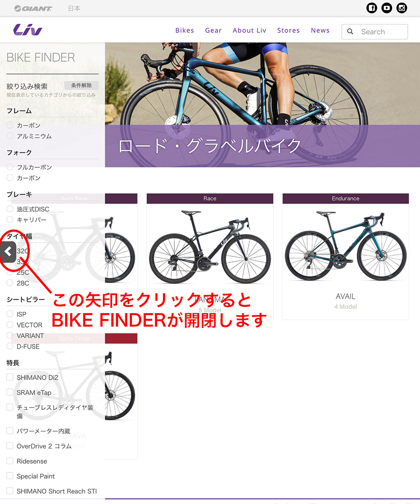420x504 pixels.
Task: Open the 日本 region link
Action: click(x=74, y=8)
